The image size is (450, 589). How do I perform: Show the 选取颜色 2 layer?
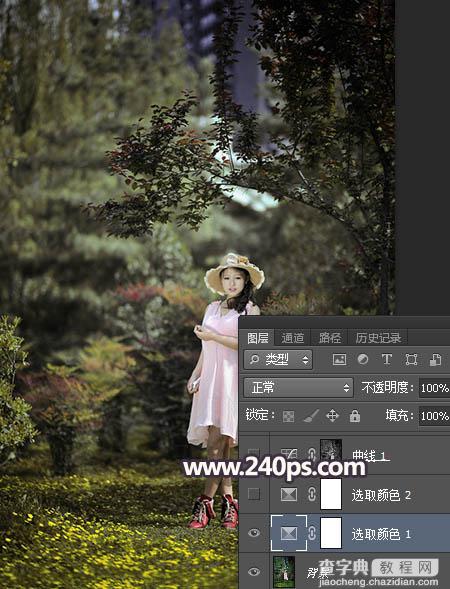click(x=254, y=494)
